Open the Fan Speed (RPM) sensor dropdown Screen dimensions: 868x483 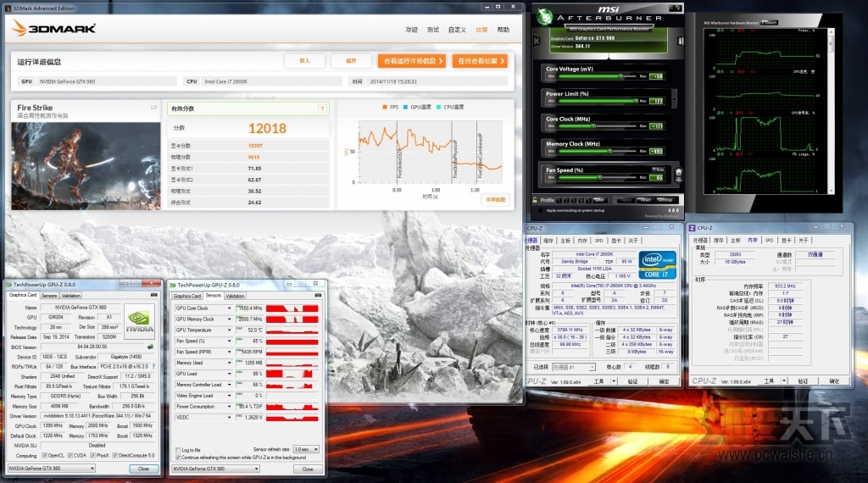(x=229, y=352)
